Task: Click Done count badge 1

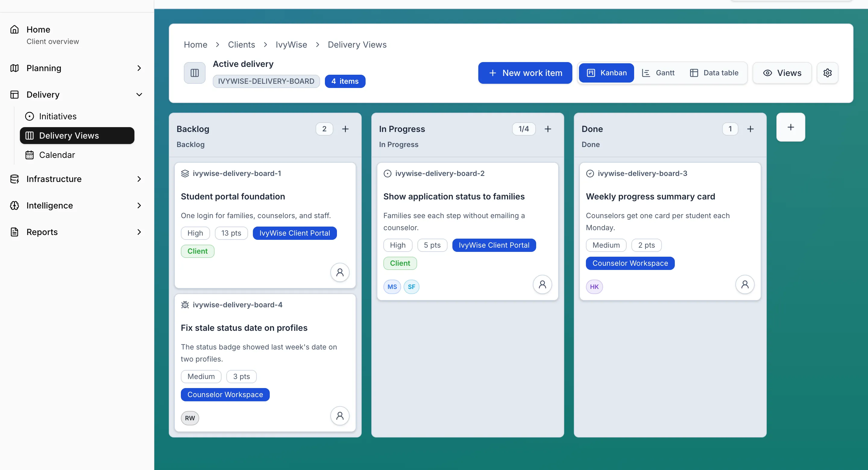Action: [730, 129]
